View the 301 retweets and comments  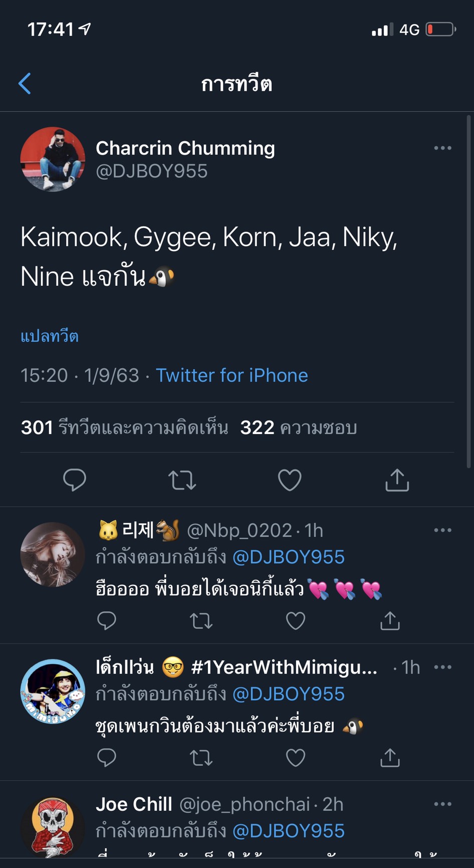pyautogui.click(x=124, y=427)
